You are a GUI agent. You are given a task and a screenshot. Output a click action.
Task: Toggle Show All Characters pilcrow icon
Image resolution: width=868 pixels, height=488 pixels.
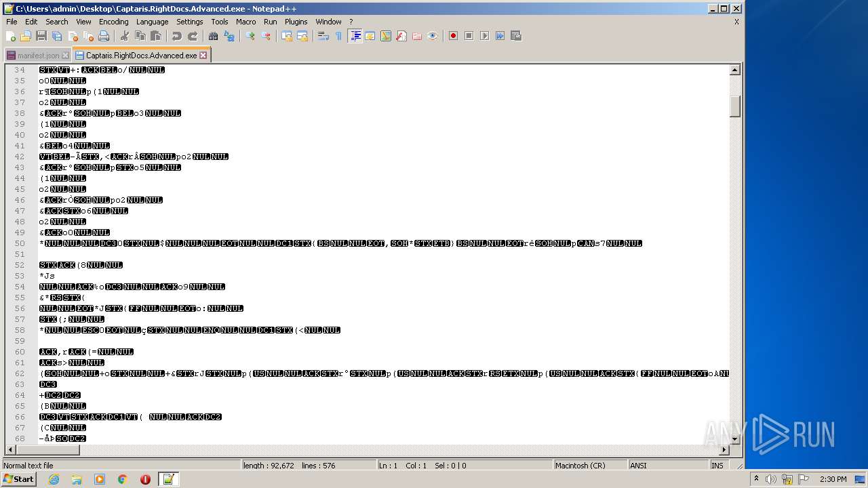(339, 36)
